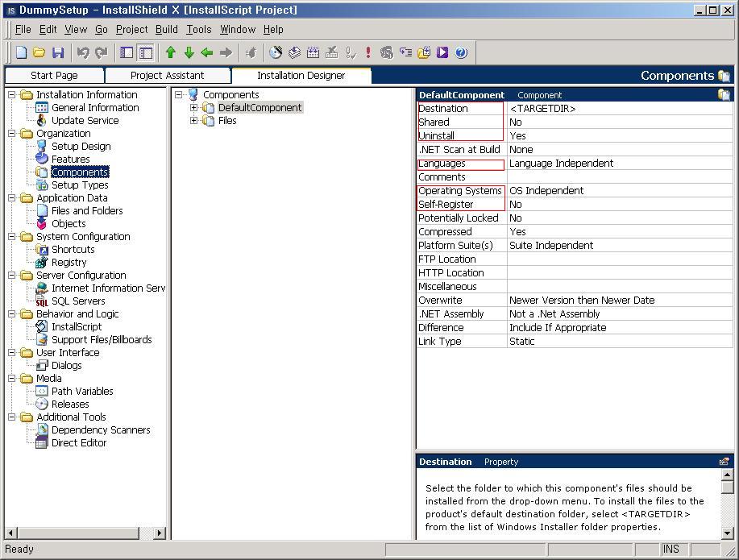
Task: Open help with the blue question mark icon
Action: point(461,52)
